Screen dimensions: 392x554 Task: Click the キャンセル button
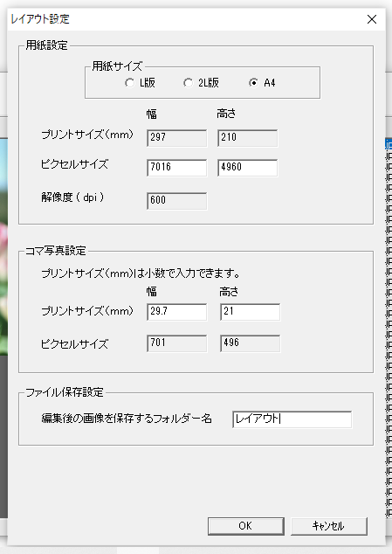[x=329, y=526]
